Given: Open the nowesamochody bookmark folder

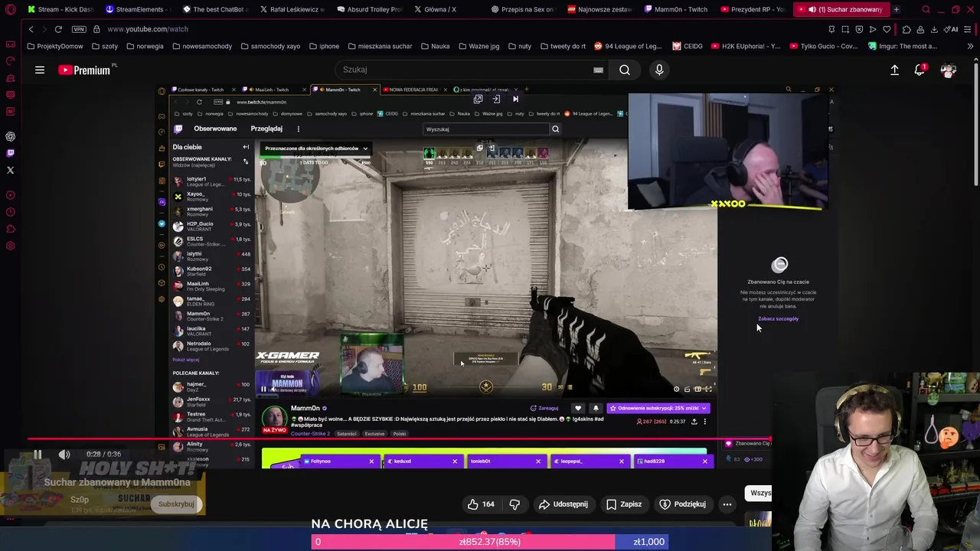Looking at the screenshot, I should click(x=202, y=46).
